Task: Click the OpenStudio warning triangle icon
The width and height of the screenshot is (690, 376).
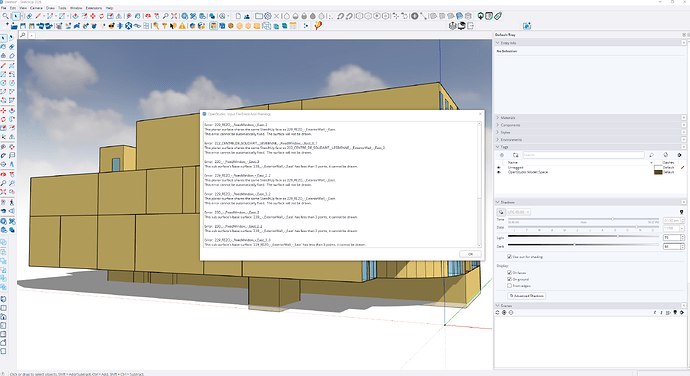Action: click(x=182, y=26)
